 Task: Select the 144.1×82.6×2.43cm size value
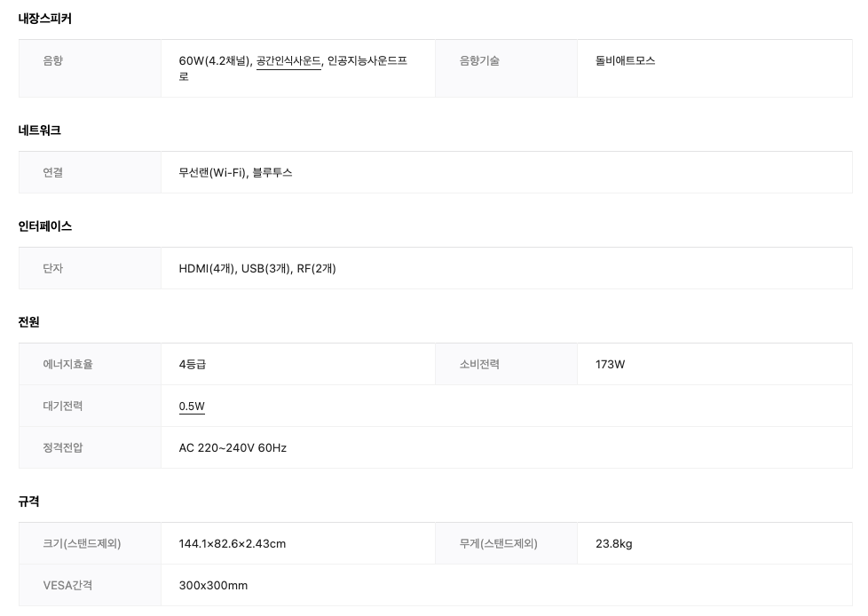click(x=232, y=543)
